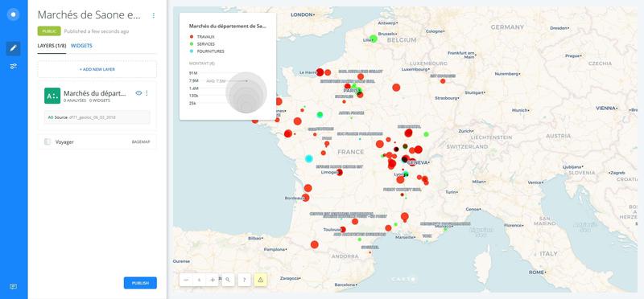Click the Published a few seconds ago text
The height and width of the screenshot is (299, 644).
click(x=97, y=31)
